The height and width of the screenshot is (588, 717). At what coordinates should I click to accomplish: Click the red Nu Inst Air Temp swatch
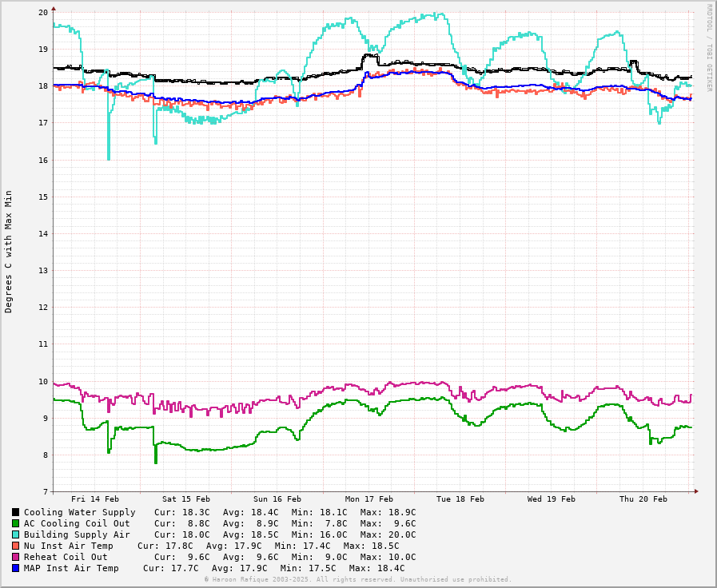15,546
